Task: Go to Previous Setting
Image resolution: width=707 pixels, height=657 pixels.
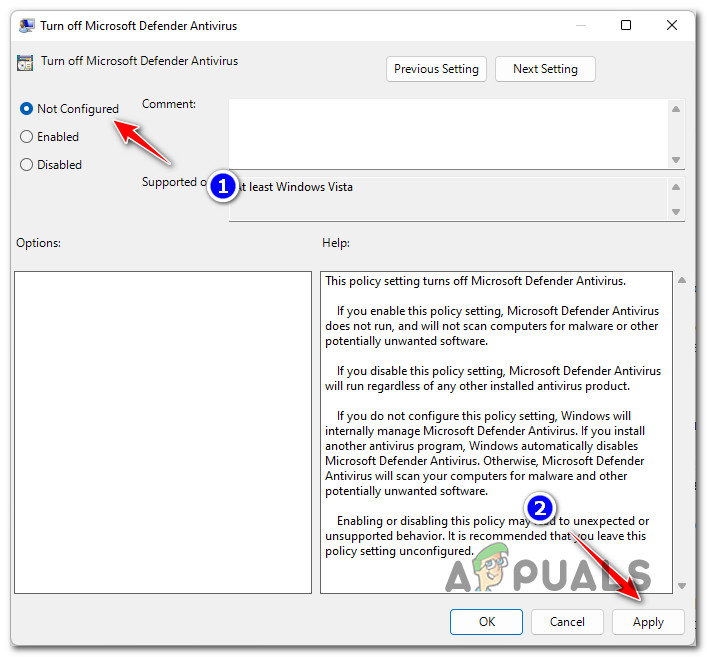Action: tap(436, 69)
